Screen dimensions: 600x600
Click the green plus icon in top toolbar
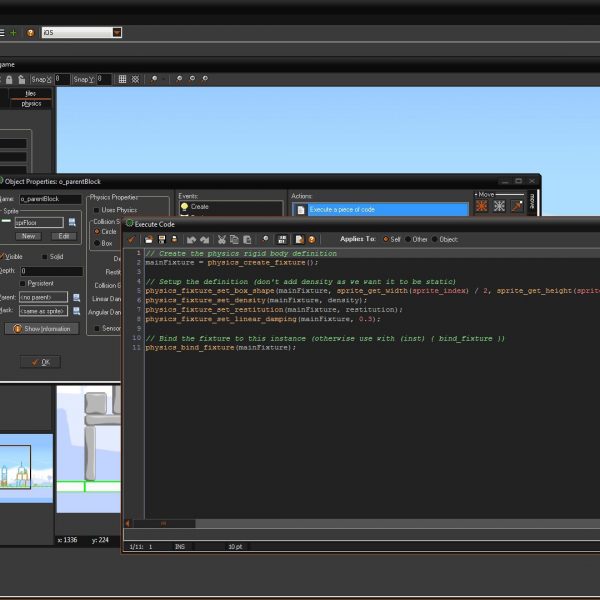[x=13, y=32]
